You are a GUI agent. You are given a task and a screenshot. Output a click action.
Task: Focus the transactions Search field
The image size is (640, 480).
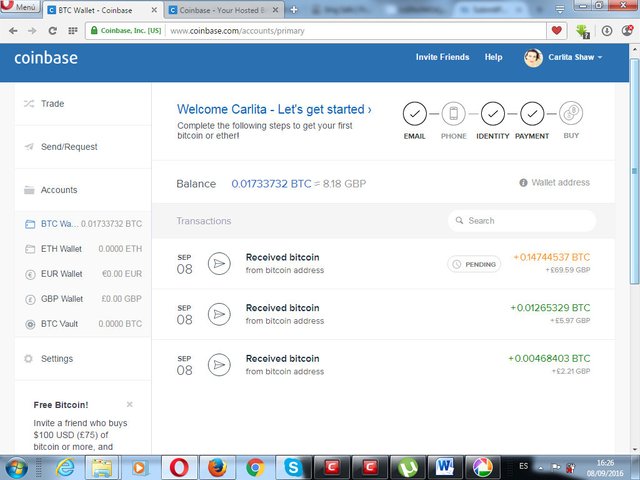click(x=522, y=221)
